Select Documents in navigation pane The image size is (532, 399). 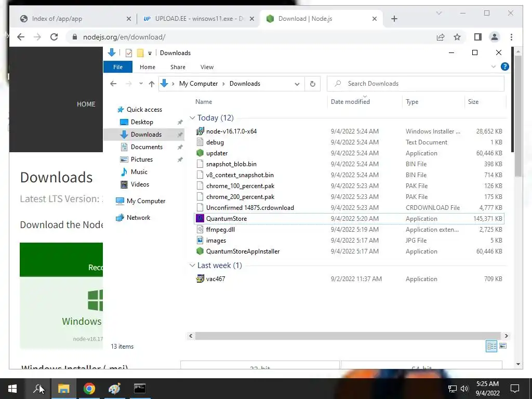[147, 147]
